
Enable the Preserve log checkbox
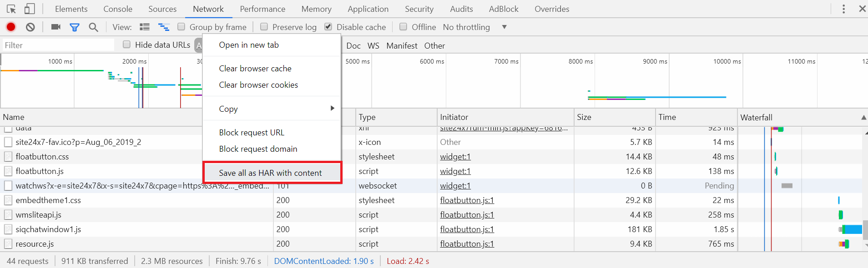tap(264, 27)
